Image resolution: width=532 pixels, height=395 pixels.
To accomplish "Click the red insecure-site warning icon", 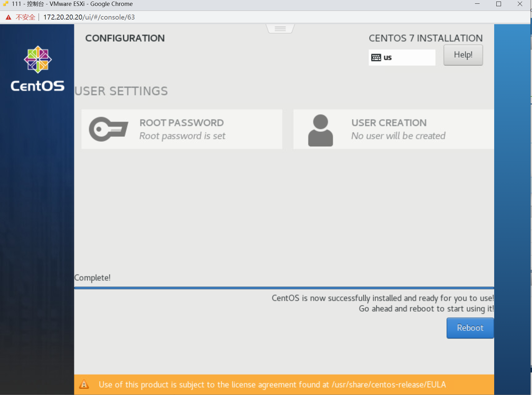I will click(9, 17).
